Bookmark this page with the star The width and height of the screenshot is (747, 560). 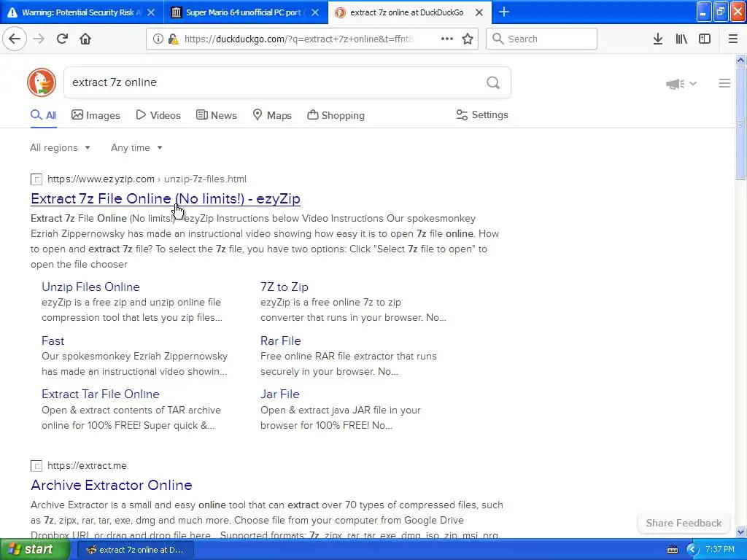click(468, 39)
